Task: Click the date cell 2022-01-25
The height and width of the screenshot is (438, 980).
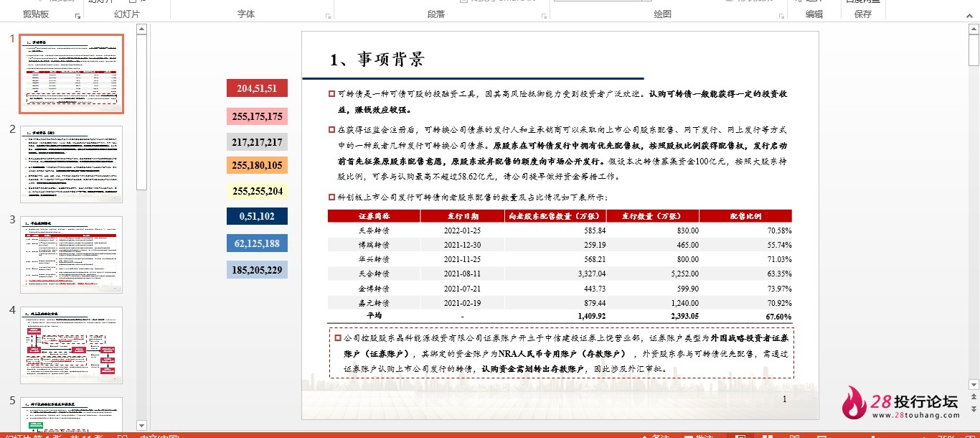Action: pyautogui.click(x=463, y=230)
